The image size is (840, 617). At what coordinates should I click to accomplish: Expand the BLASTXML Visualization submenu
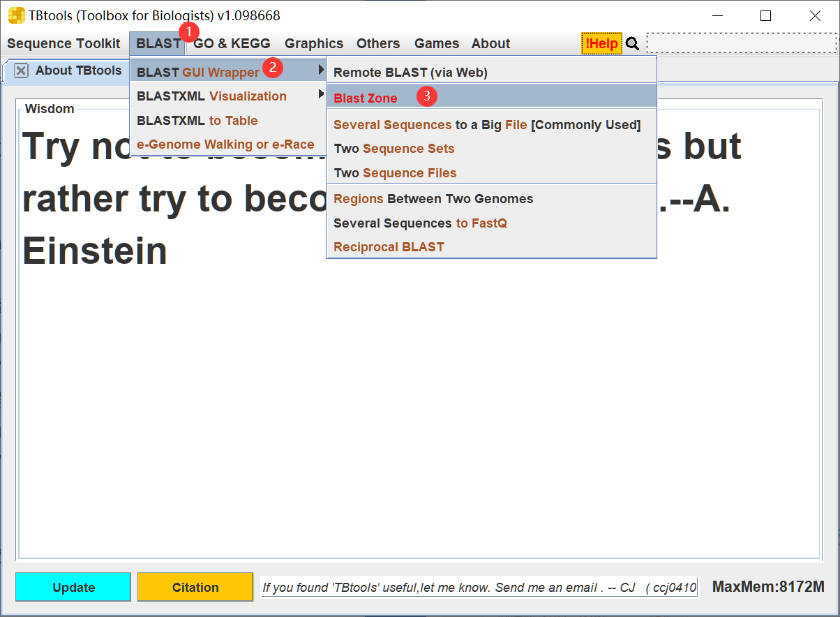point(228,96)
